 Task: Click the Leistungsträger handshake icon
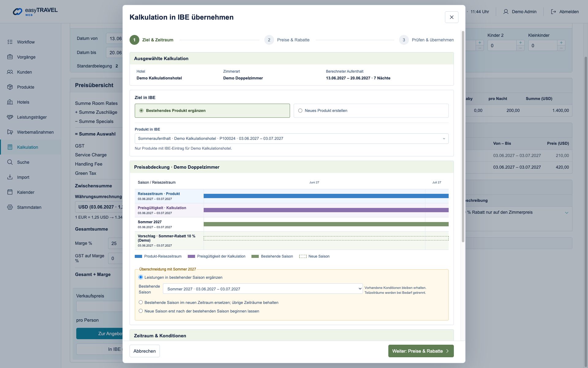click(10, 117)
